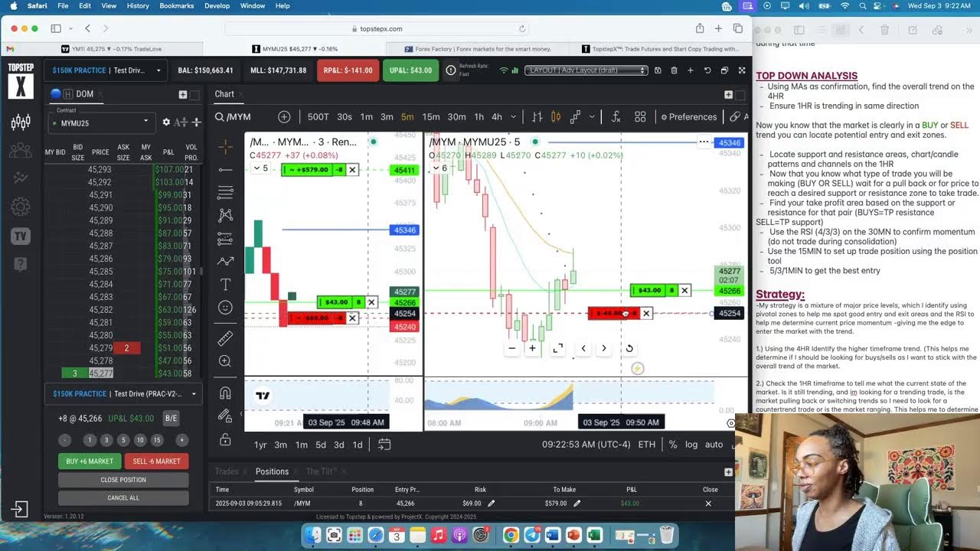
Task: Open DOM settings gear icon
Action: [166, 122]
